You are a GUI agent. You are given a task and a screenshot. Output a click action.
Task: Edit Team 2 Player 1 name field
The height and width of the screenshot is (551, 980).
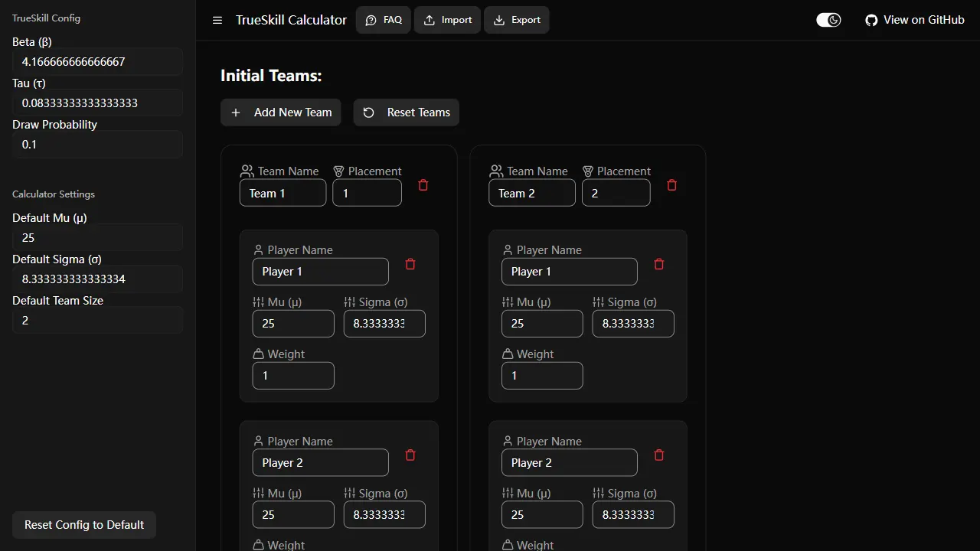pos(570,272)
